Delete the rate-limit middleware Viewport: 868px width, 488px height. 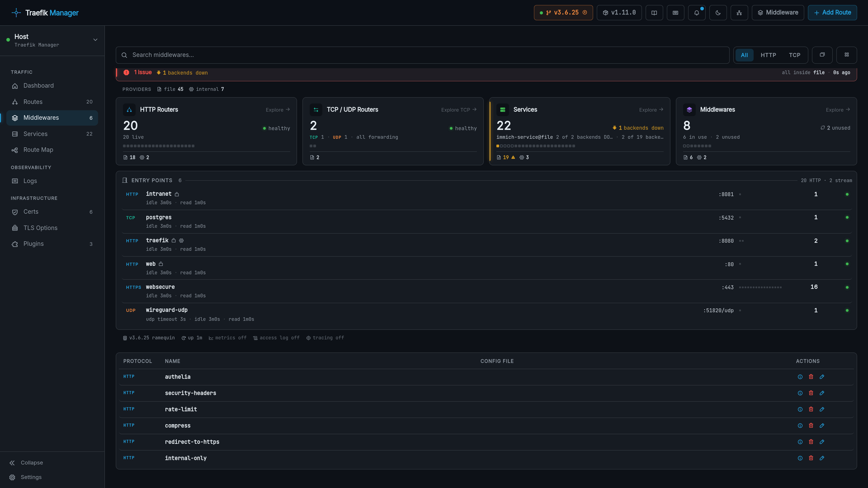(811, 409)
